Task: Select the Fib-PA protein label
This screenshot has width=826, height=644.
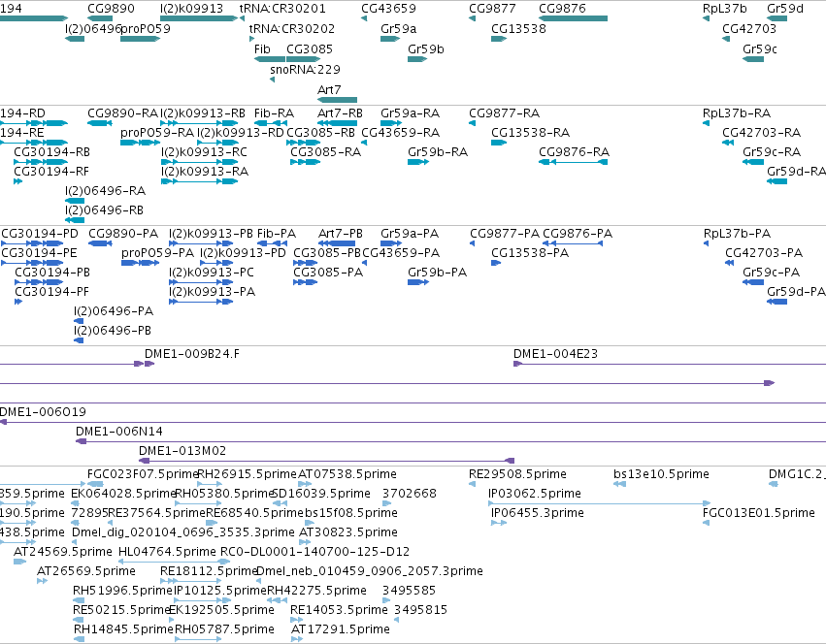Action: (x=277, y=234)
